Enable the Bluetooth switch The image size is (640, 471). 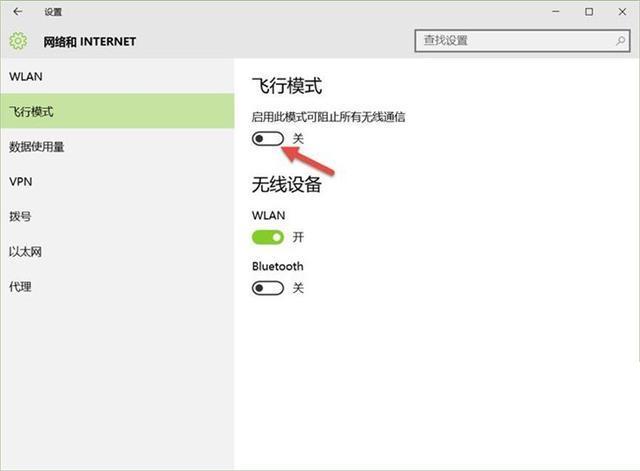click(268, 288)
